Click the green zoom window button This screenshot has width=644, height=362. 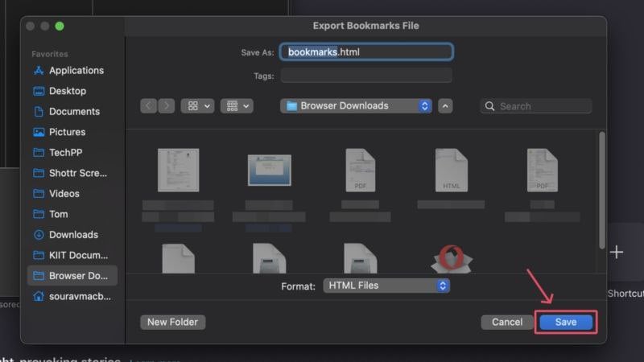click(60, 27)
